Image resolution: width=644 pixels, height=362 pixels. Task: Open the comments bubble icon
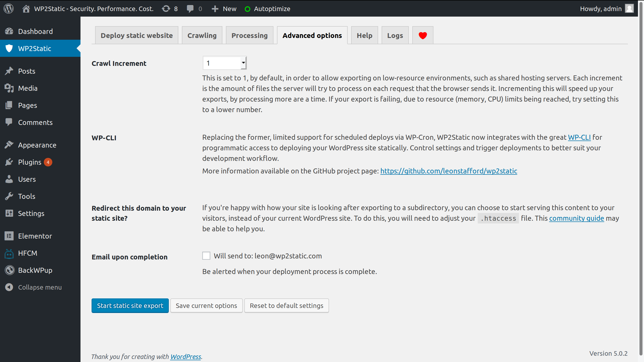pyautogui.click(x=190, y=9)
